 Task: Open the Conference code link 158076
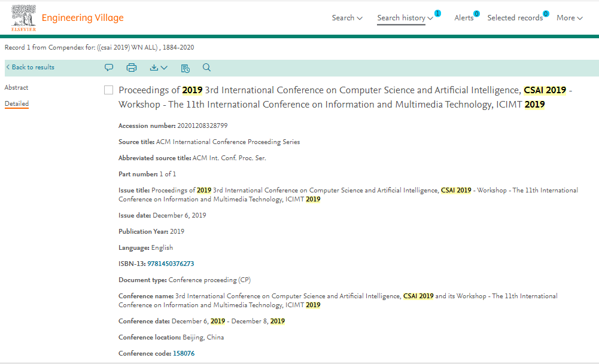tap(184, 353)
